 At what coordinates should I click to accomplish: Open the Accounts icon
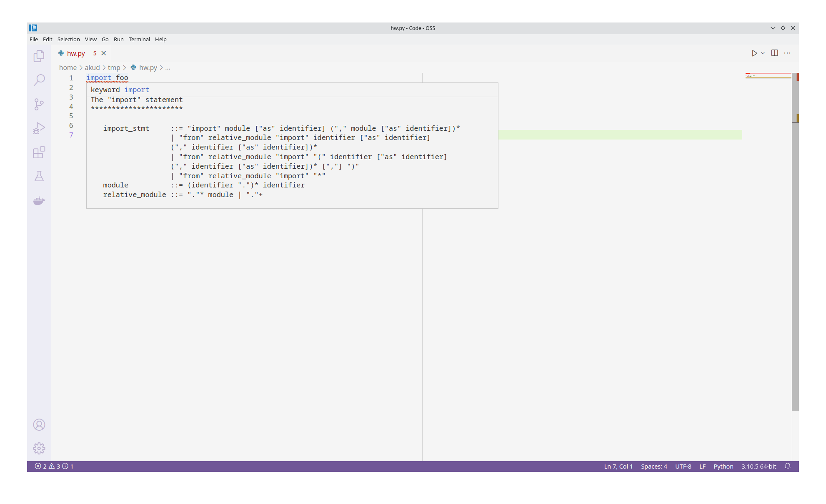point(39,425)
